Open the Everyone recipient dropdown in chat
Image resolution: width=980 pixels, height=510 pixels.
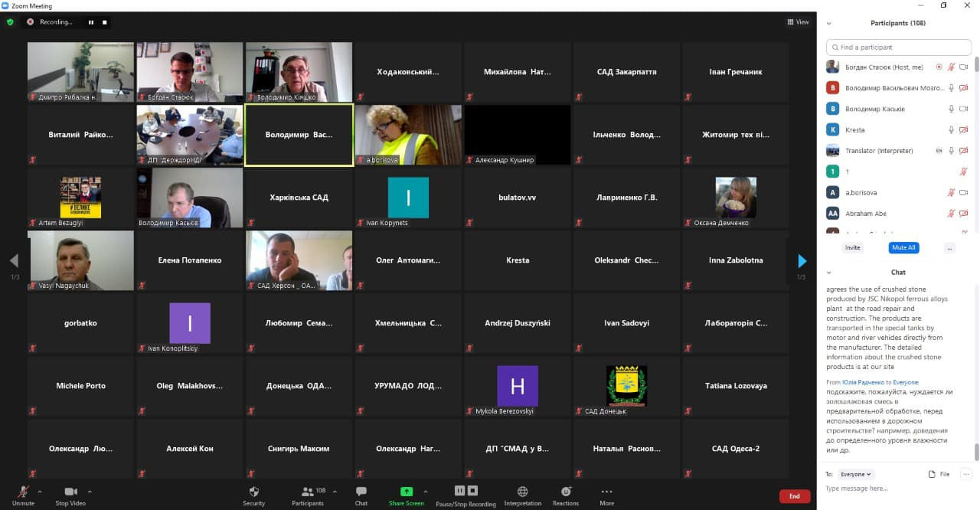[x=856, y=474]
